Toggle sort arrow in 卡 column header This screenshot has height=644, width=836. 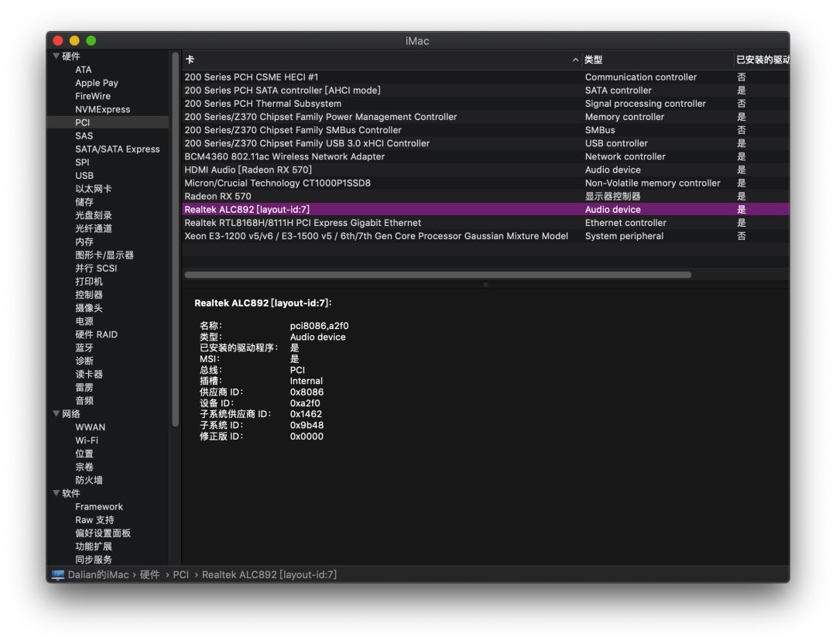tap(575, 60)
